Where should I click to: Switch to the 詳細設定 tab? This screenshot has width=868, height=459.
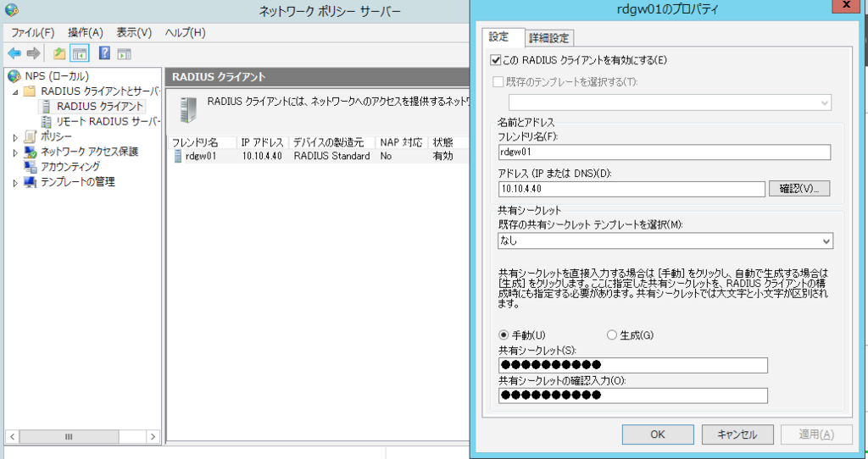(x=548, y=38)
